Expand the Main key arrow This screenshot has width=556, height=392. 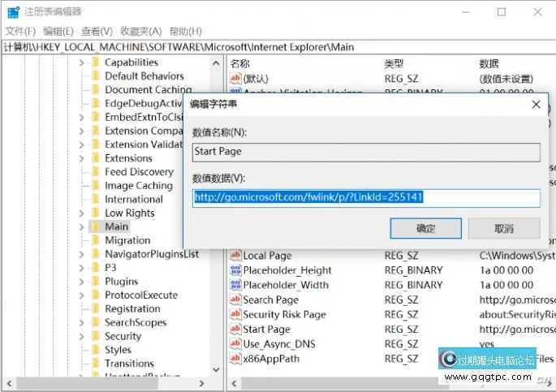coord(81,227)
